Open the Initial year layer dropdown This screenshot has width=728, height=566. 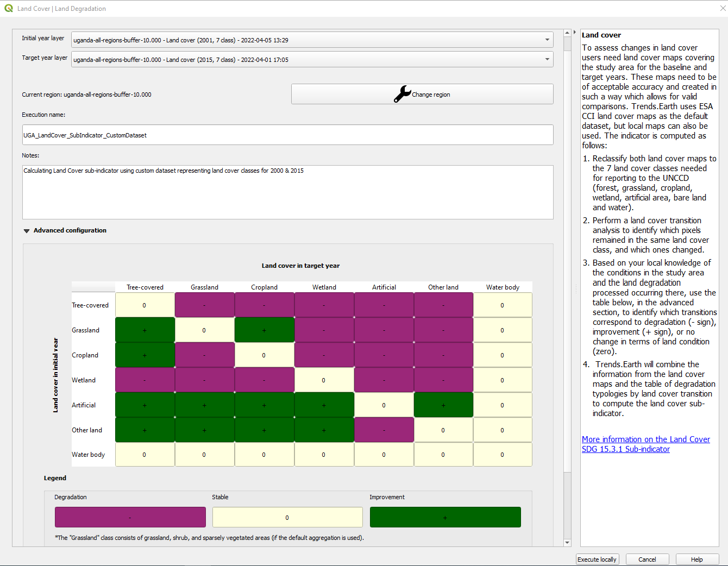[x=547, y=40]
